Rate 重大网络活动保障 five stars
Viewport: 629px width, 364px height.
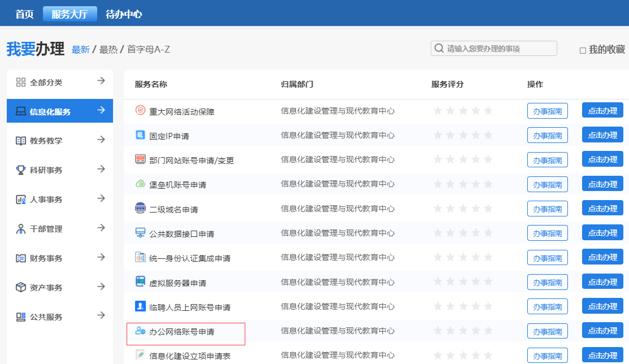coord(488,111)
